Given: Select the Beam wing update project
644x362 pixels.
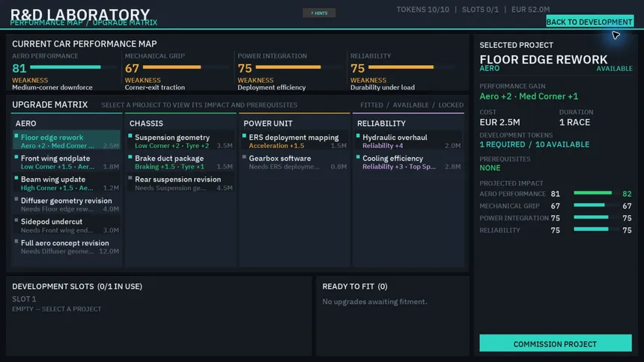Looking at the screenshot, I should pos(67,183).
